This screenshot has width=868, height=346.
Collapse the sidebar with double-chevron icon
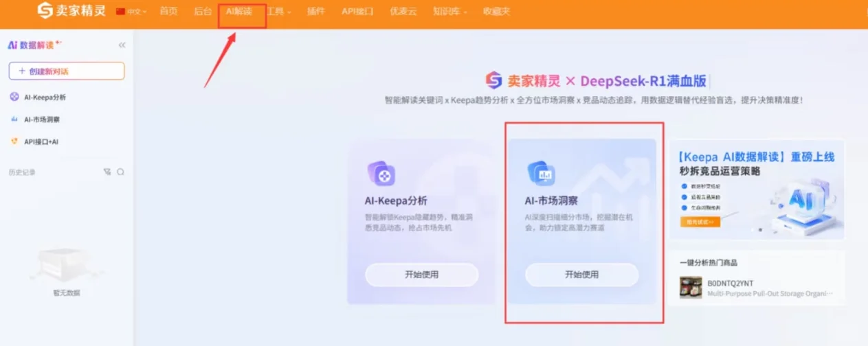[122, 45]
